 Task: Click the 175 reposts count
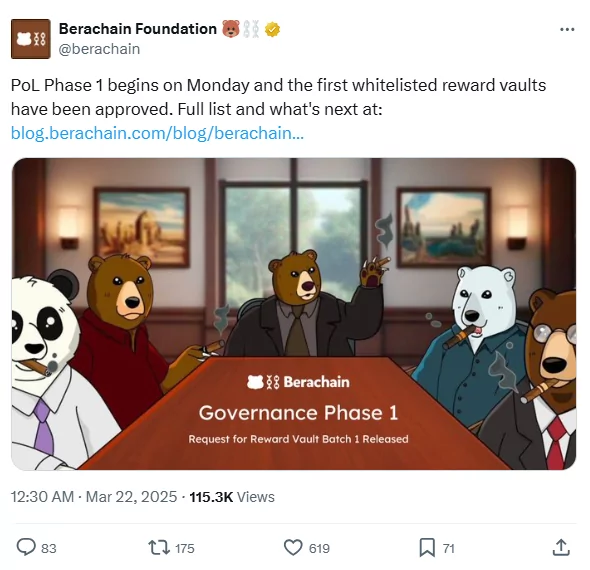[x=184, y=549]
